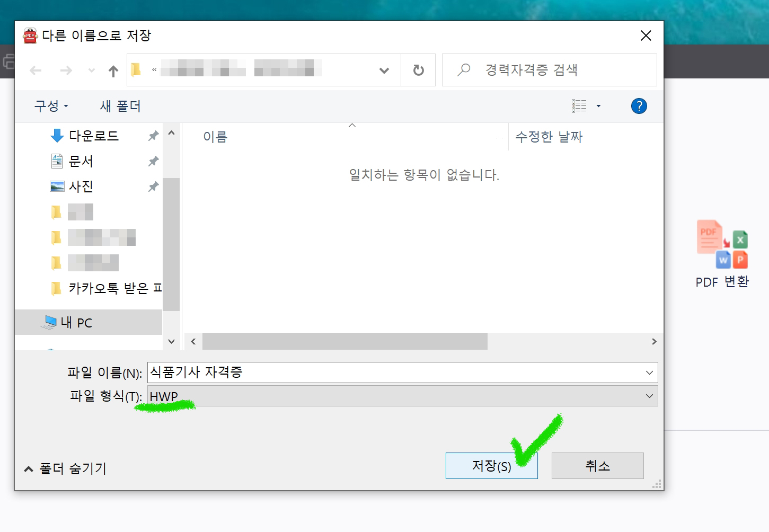769x532 pixels.
Task: Click the forward navigation arrow
Action: click(66, 70)
